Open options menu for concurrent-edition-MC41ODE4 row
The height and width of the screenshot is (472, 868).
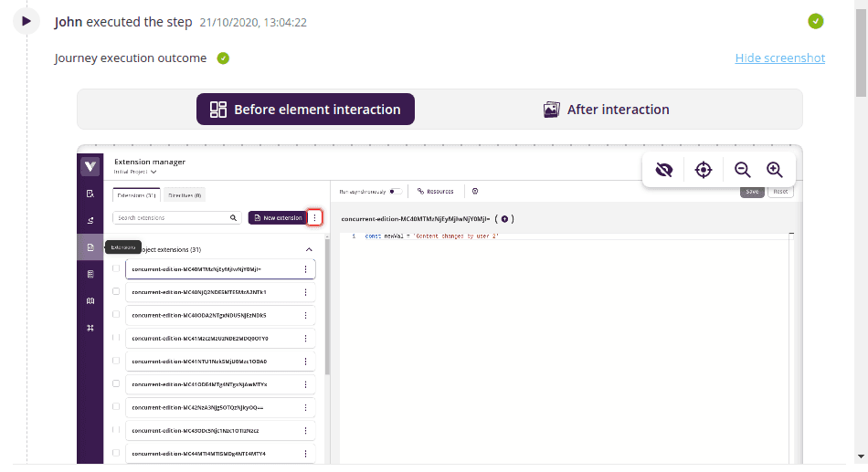click(305, 384)
